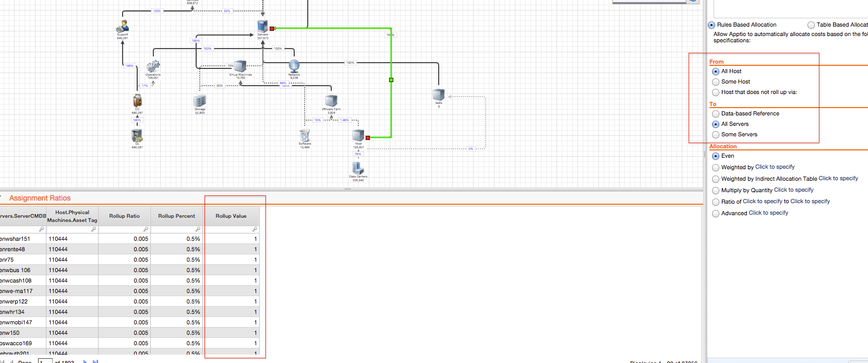Select the Servers node icon
Image resolution: width=868 pixels, height=363 pixels.
click(x=263, y=26)
